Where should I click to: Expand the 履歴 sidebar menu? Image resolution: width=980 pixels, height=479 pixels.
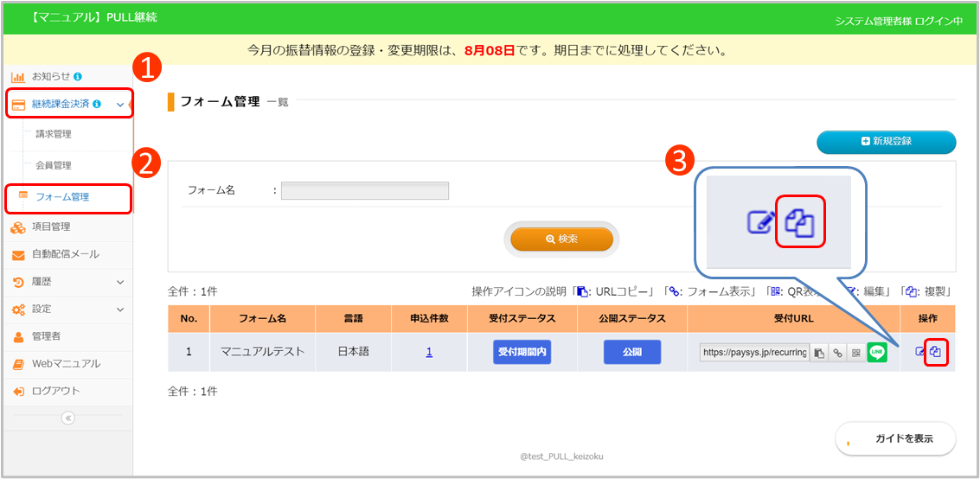(119, 282)
